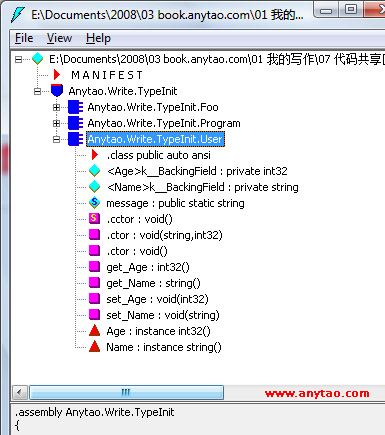385x435 pixels.
Task: Expand the Anytao.Write.TypeInit.Foo class
Action: [x=56, y=107]
